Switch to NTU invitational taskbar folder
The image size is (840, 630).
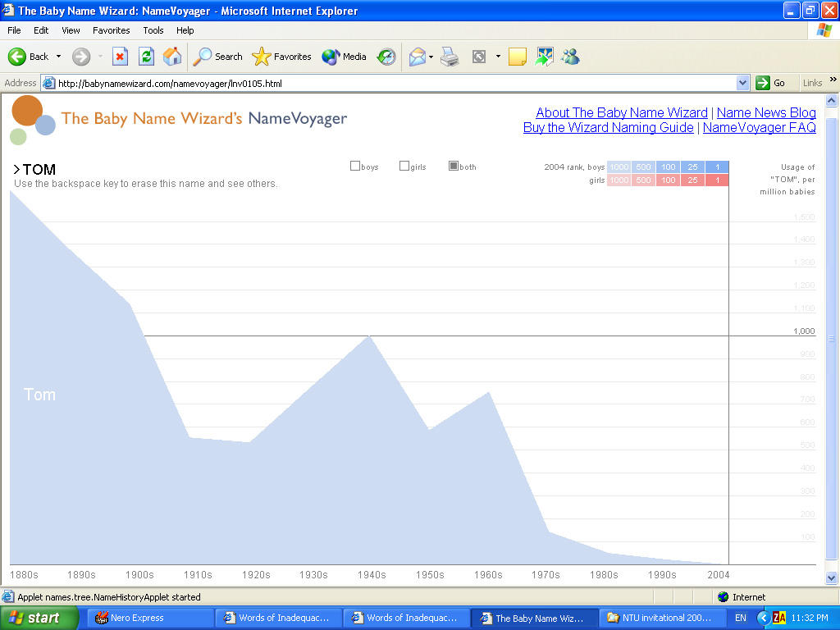click(x=662, y=618)
